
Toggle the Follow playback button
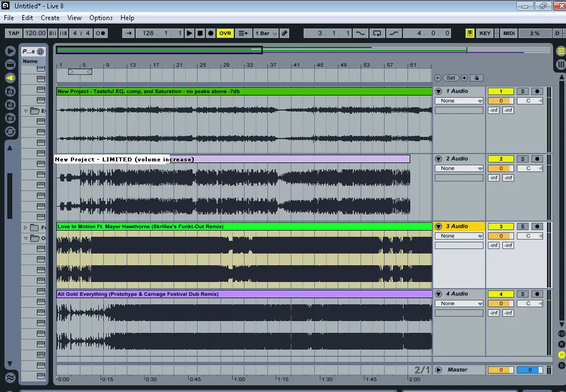(128, 33)
